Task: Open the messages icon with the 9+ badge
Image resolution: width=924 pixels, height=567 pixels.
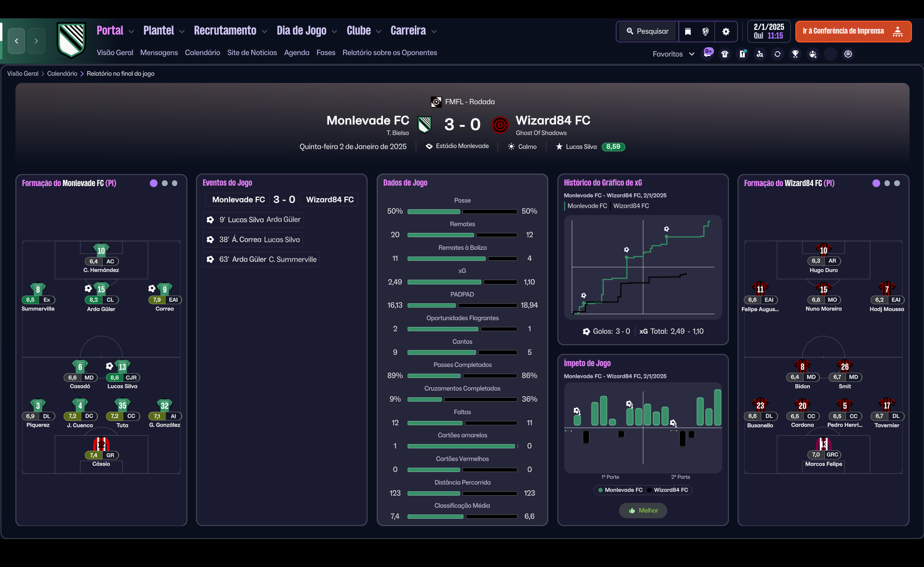Action: point(708,54)
